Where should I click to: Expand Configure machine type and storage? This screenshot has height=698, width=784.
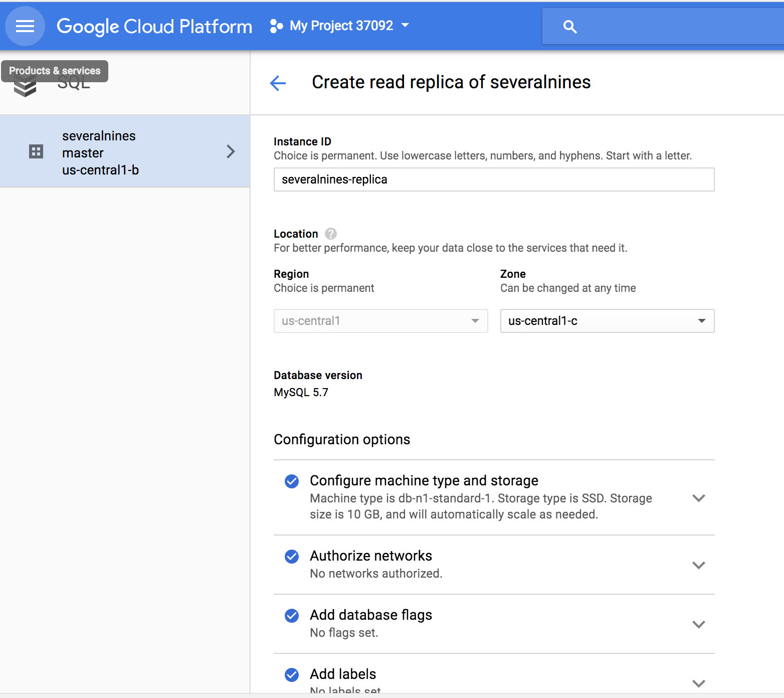[x=699, y=498]
